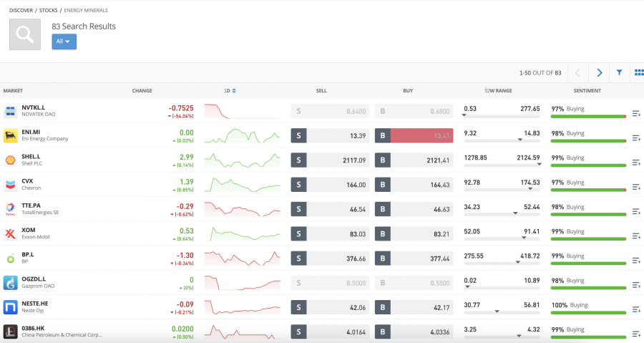This screenshot has height=343, width=644.
Task: Click the Neste Oyj logo icon
Action: coord(11,307)
